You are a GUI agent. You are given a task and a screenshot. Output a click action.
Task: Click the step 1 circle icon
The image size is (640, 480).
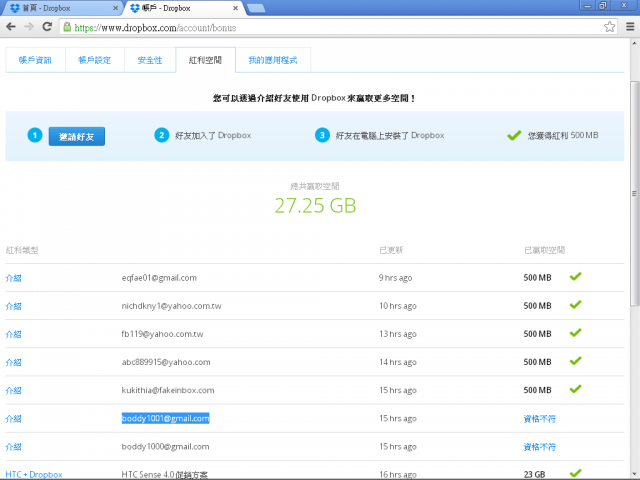point(35,136)
